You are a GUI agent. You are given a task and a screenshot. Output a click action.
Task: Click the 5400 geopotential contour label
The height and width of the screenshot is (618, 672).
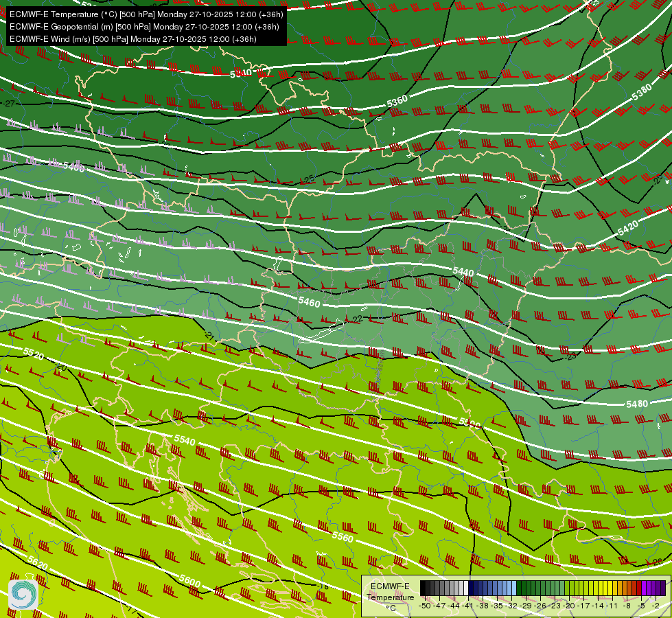click(x=73, y=166)
